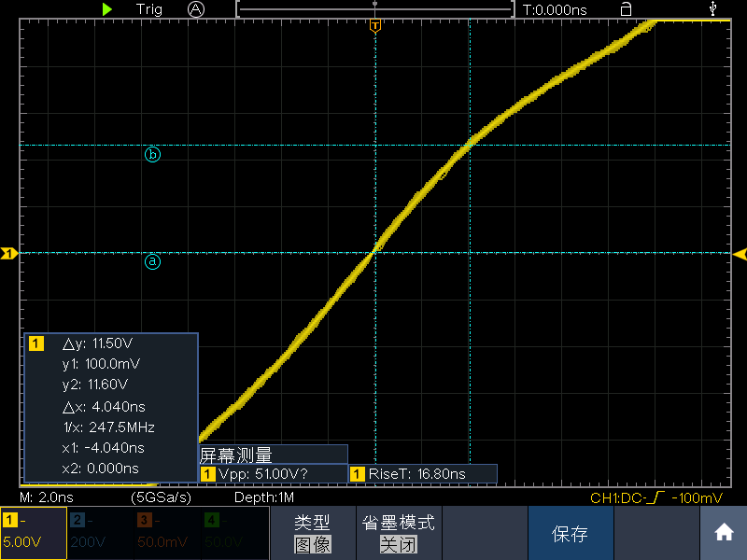Toggle channel 2 with the 200V box
The width and height of the screenshot is (747, 560).
tap(99, 533)
